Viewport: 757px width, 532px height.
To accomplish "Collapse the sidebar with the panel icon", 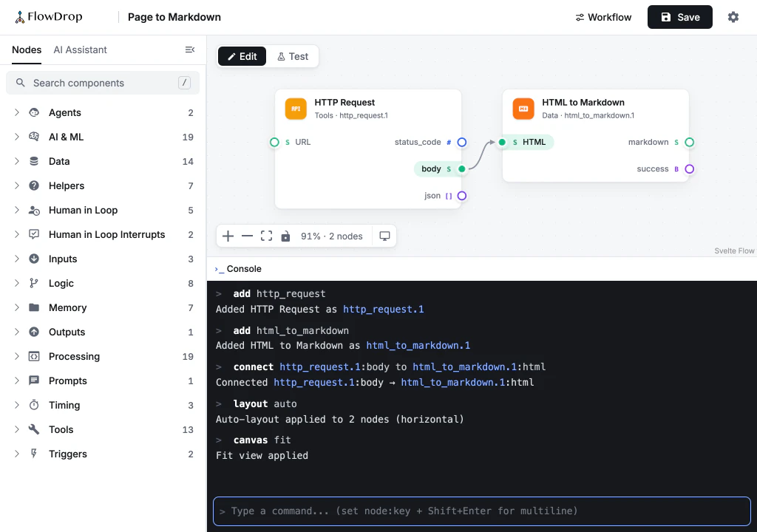I will [x=190, y=50].
